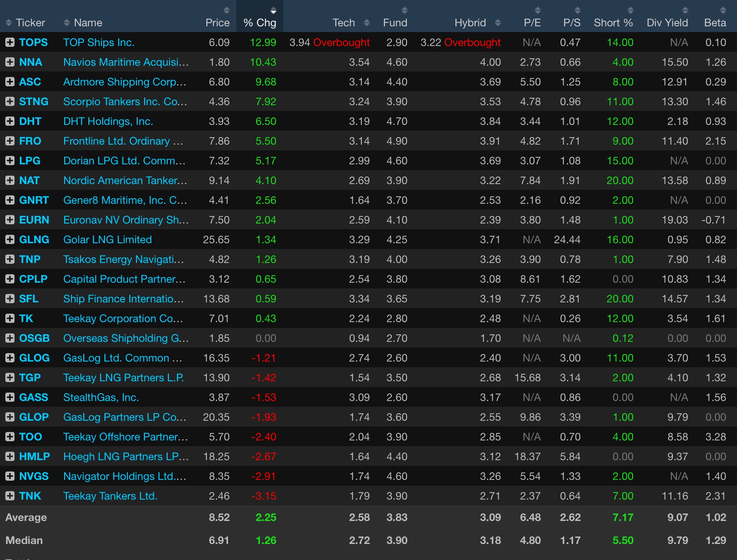Click plus icon beside TK
Viewport: 737px width, 560px height.
(10, 318)
